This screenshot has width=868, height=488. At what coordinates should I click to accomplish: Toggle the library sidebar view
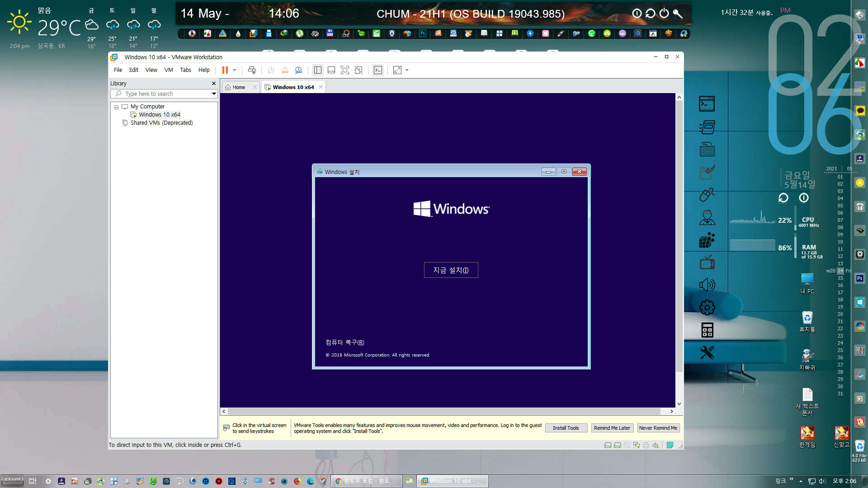coord(318,70)
